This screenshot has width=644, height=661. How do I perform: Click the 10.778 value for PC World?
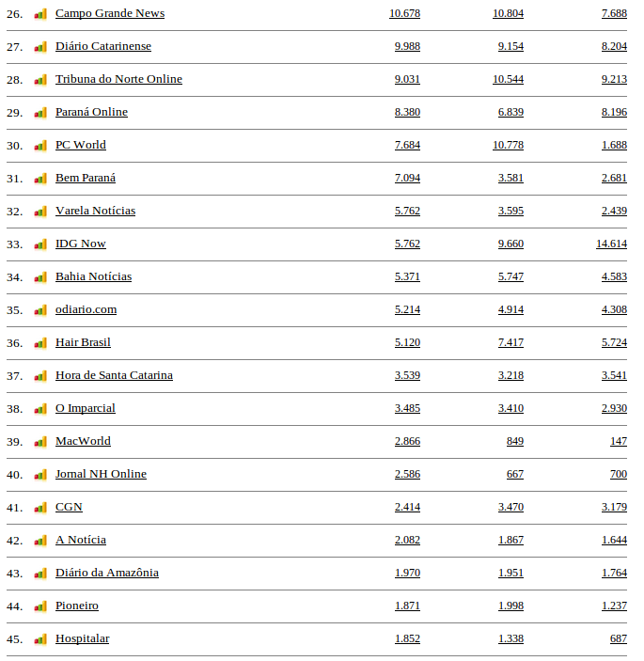508,145
